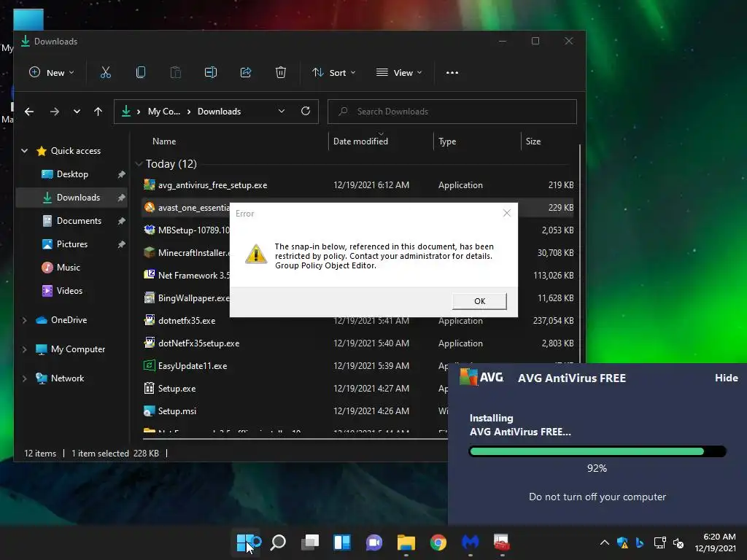Click the file list vertical scrollbar
This screenshot has width=747, height=560.
click(x=580, y=252)
